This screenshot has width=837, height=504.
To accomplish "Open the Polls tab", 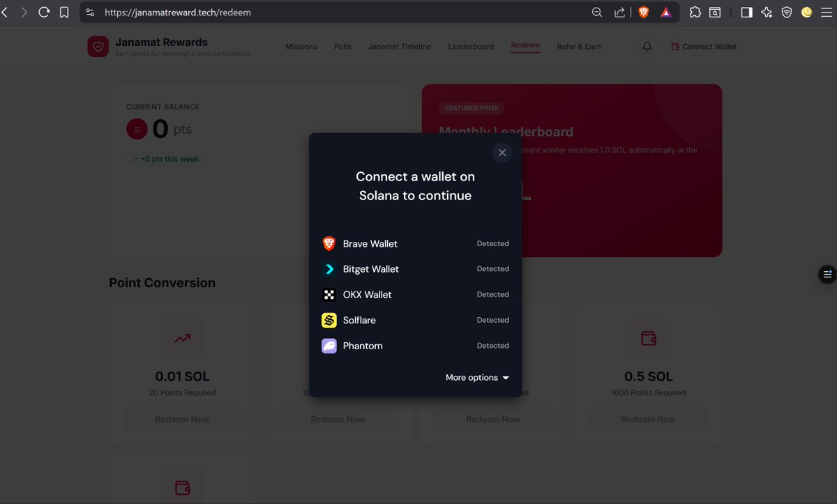I will coord(342,47).
